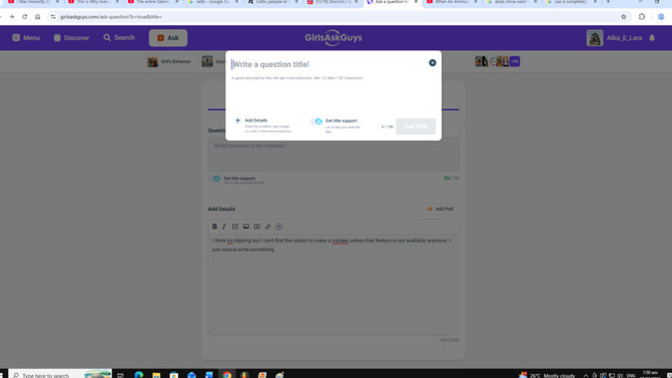Close the 'Ask a question' browser tab
The height and width of the screenshot is (378, 672).
tap(415, 2)
